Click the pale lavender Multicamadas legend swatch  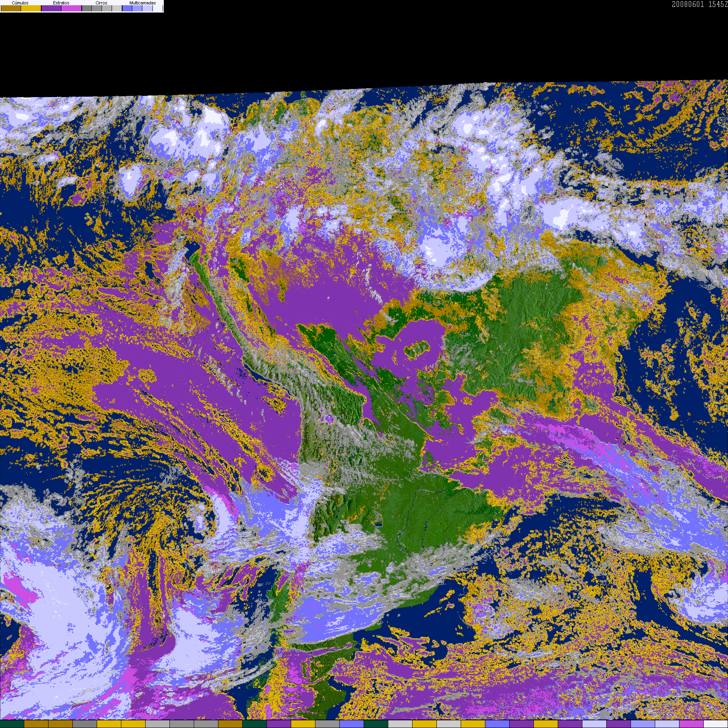click(x=147, y=8)
